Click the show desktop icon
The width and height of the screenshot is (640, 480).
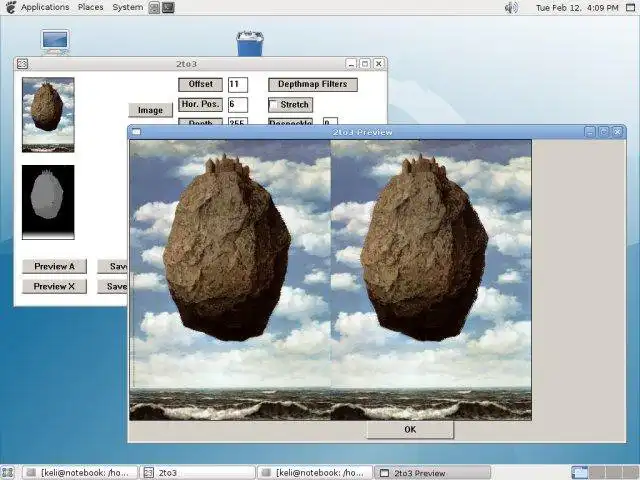tap(8, 472)
